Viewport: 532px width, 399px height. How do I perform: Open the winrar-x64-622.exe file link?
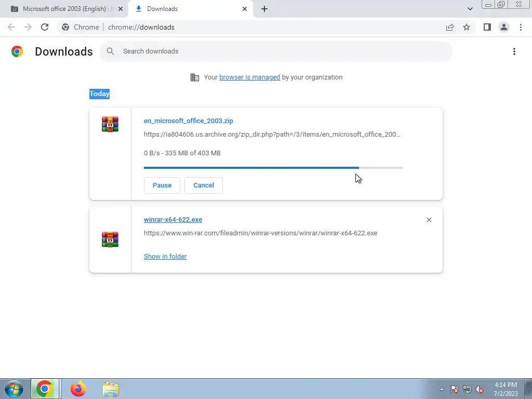[173, 220]
